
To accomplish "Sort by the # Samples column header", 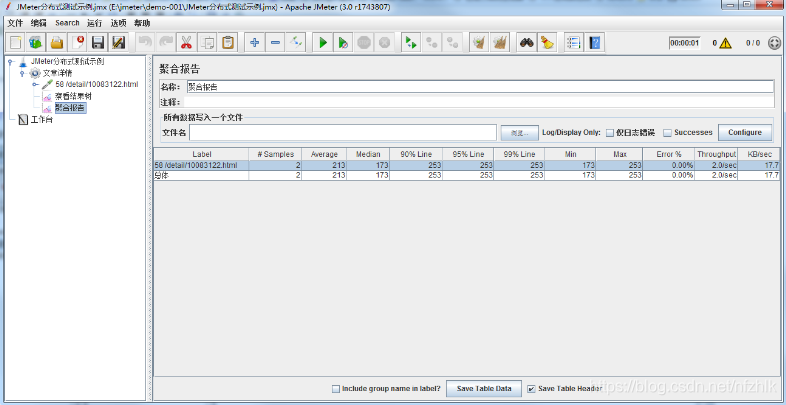I will pyautogui.click(x=275, y=154).
